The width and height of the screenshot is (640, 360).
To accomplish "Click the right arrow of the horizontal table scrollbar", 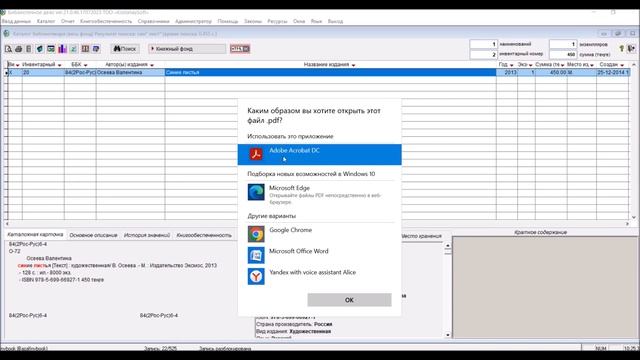I will coord(627,224).
